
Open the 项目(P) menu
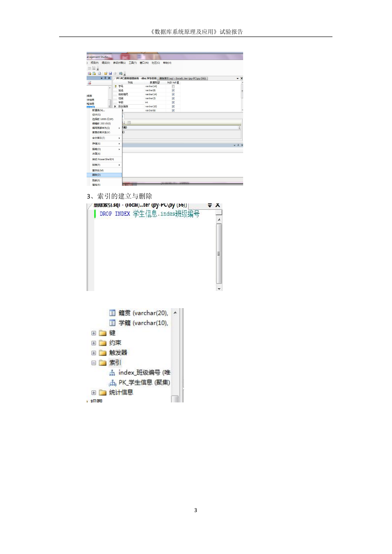click(x=94, y=63)
